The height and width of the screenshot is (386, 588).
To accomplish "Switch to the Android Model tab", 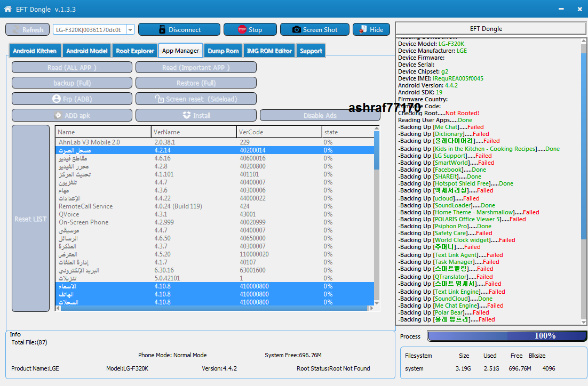I will pyautogui.click(x=86, y=51).
